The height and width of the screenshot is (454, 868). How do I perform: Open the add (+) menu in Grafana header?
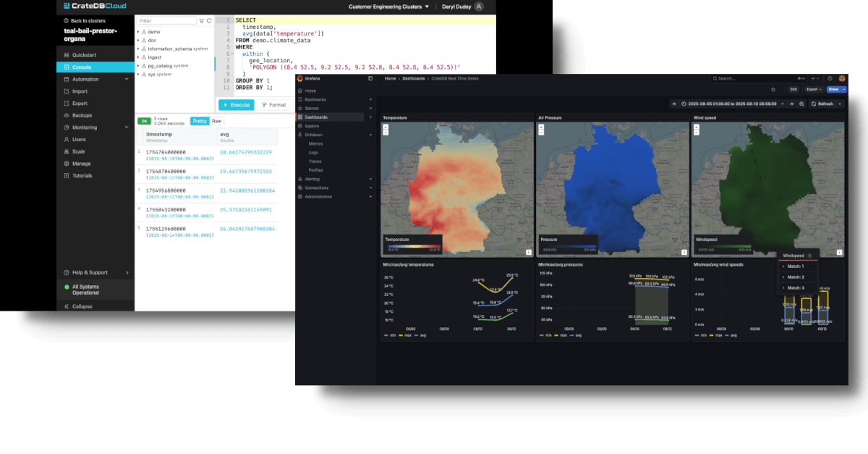tap(813, 77)
